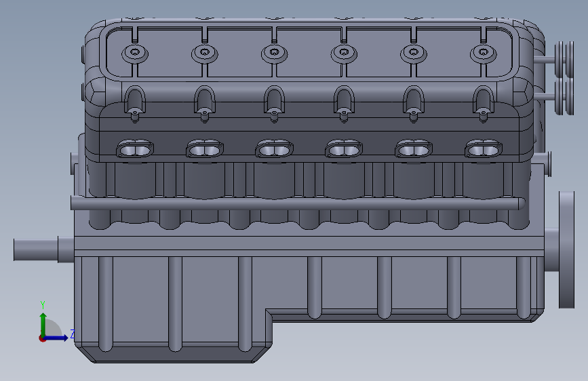Pick the deep sump section of oil pan
Image resolution: width=588 pixels, height=381 pixels.
[x=173, y=309]
